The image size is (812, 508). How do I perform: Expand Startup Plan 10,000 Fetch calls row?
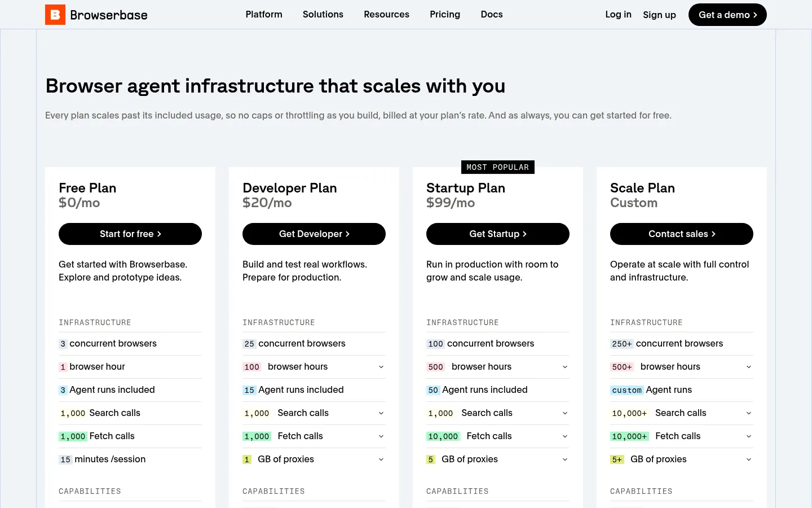point(498,436)
